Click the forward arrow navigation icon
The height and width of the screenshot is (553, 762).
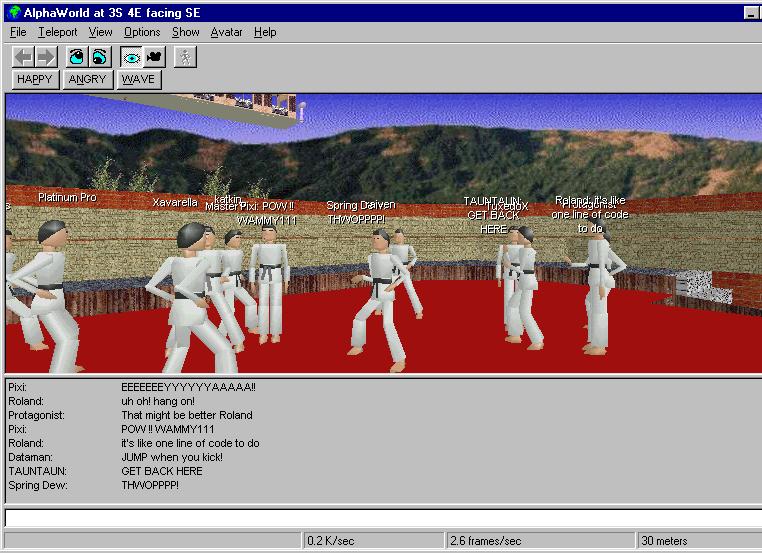point(45,57)
